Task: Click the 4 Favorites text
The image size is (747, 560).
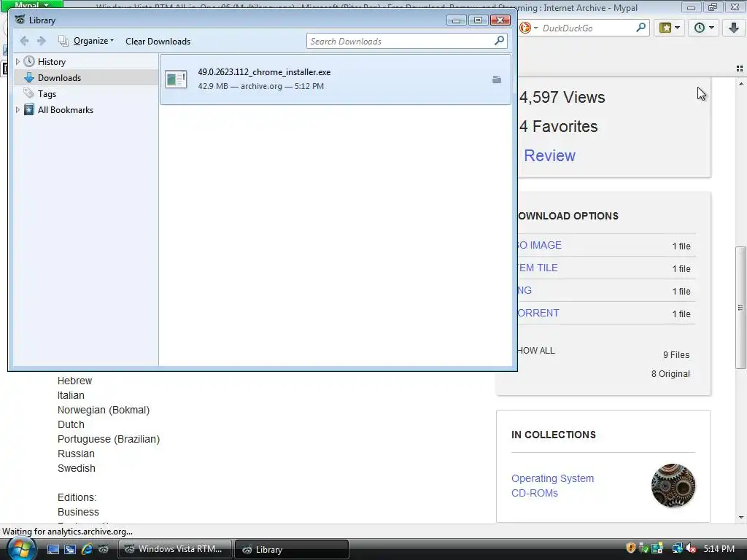Action: pos(558,126)
